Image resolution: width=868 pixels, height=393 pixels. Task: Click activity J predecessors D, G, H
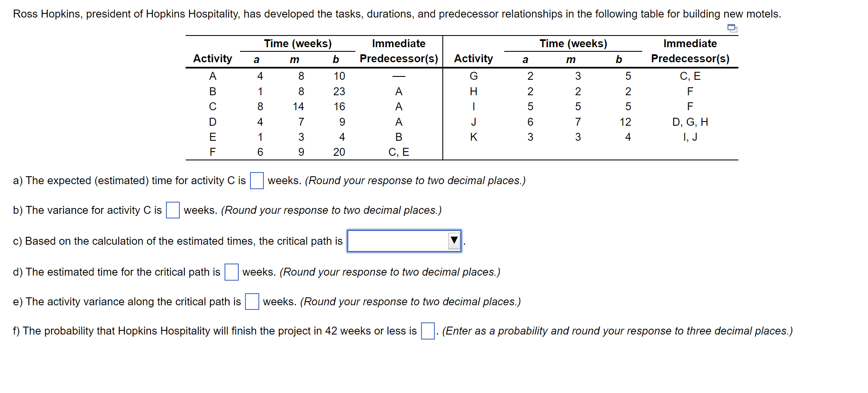tap(690, 122)
